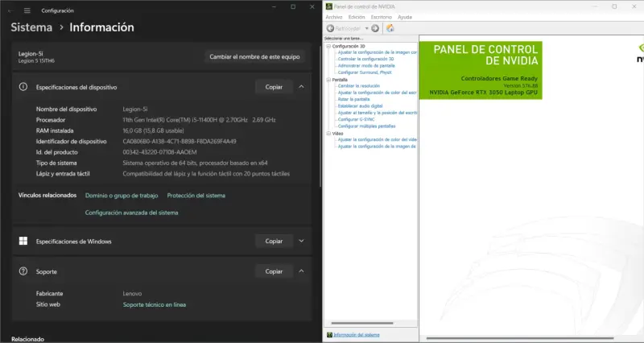This screenshot has height=343, width=644.
Task: Select Ajustar la configuración de color del vídeo
Action: [377, 139]
